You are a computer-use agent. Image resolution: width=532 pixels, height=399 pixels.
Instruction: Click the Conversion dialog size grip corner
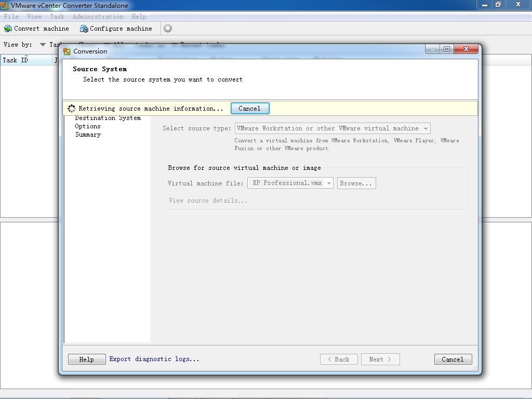(x=475, y=368)
